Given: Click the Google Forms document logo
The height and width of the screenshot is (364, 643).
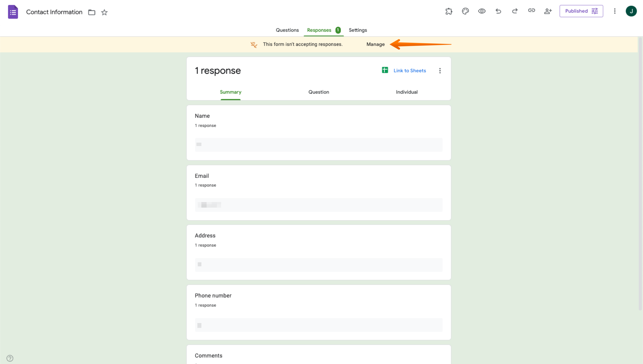Looking at the screenshot, I should click(13, 12).
